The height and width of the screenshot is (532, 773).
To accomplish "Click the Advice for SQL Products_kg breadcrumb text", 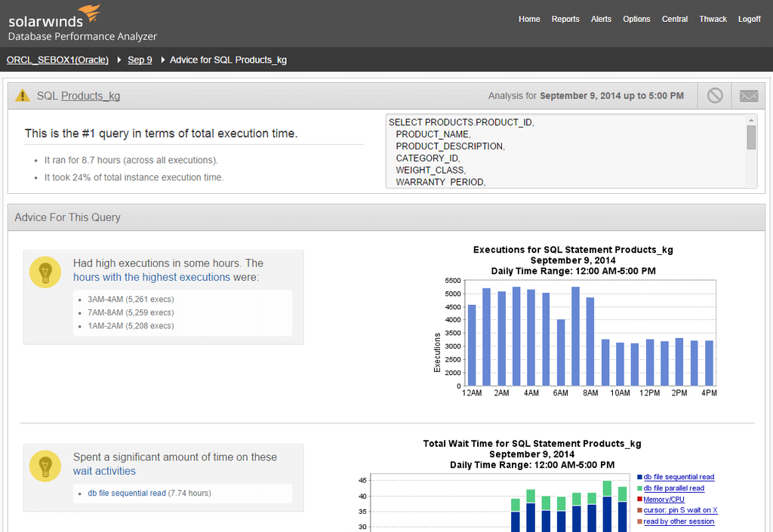I will click(x=228, y=60).
